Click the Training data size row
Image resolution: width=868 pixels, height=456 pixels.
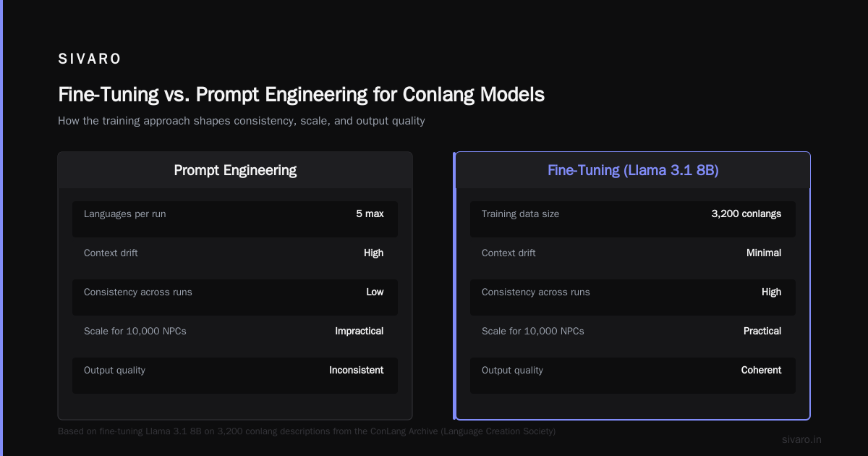[x=633, y=219]
